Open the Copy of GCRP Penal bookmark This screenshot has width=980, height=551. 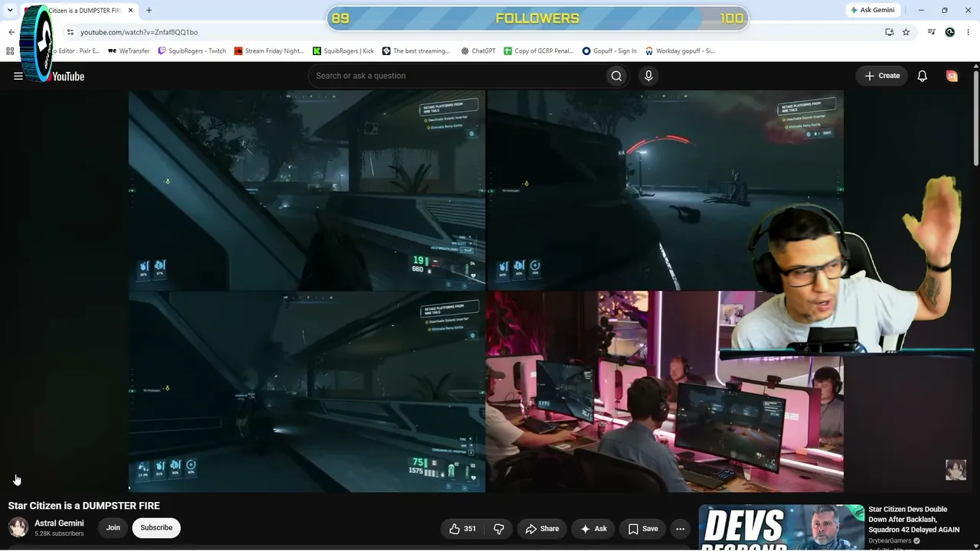538,51
